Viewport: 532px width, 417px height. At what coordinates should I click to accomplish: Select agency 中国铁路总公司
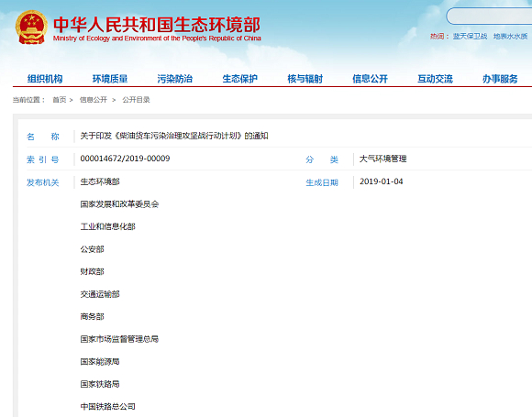tap(107, 407)
